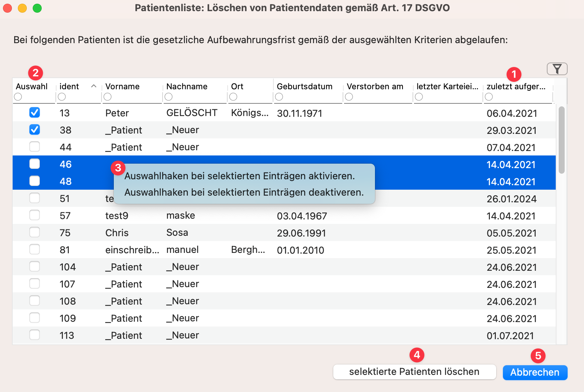The image size is (584, 392).
Task: Select the GELÖSCHT last name cell
Action: coord(192,113)
